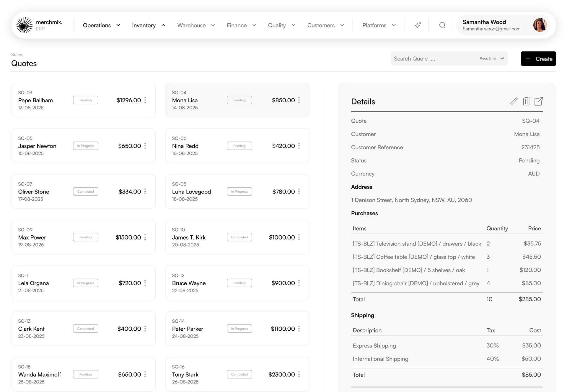
Task: Expand the Operations dropdown menu
Action: click(x=101, y=25)
